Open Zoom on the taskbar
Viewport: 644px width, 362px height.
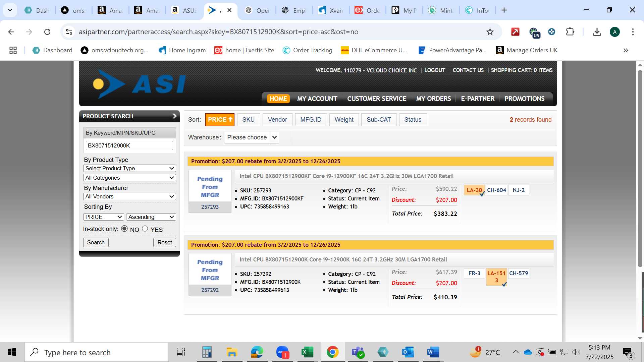pos(282,352)
